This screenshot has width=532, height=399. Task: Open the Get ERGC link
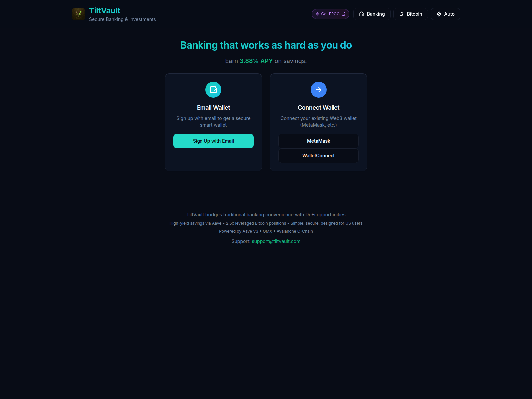(x=331, y=14)
